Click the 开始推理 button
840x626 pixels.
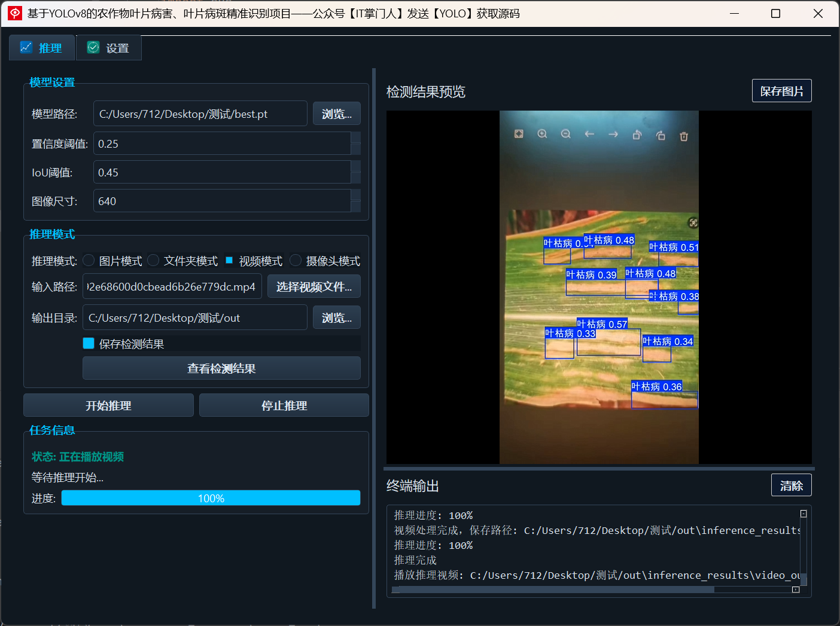[108, 405]
